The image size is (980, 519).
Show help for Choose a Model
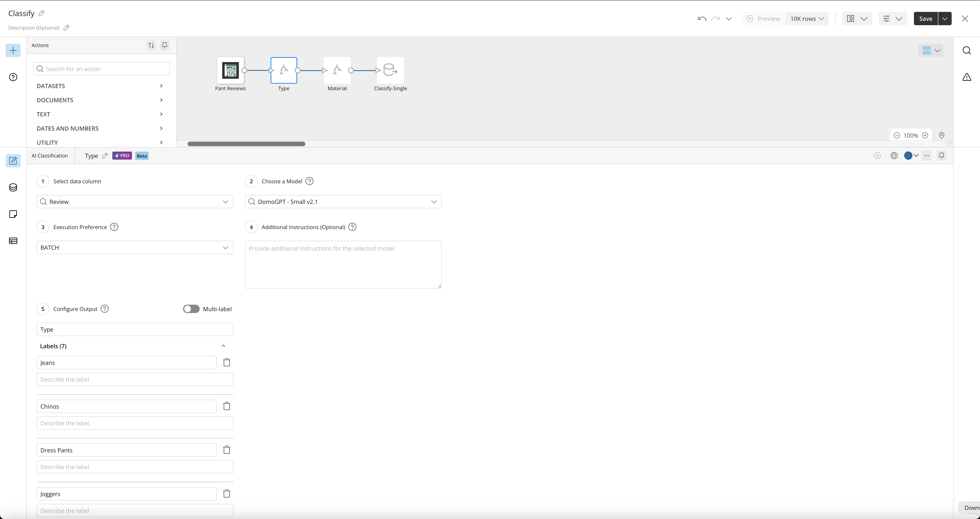(x=310, y=181)
